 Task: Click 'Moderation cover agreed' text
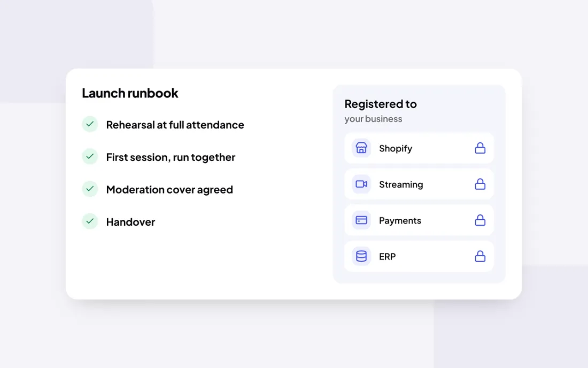point(169,189)
